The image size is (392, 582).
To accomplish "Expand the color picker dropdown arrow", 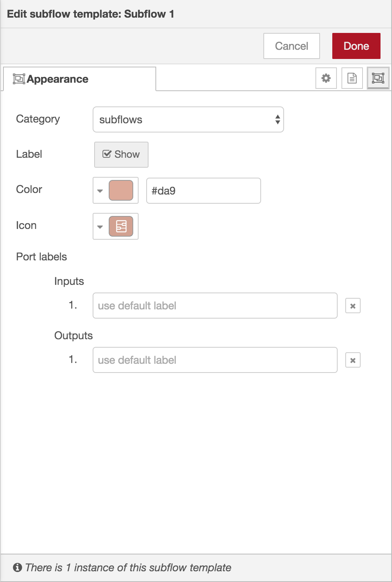I will click(100, 190).
